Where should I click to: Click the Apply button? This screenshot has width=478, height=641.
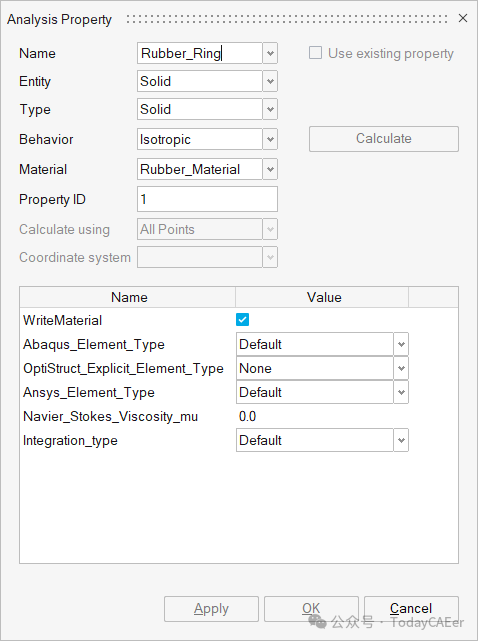(211, 609)
